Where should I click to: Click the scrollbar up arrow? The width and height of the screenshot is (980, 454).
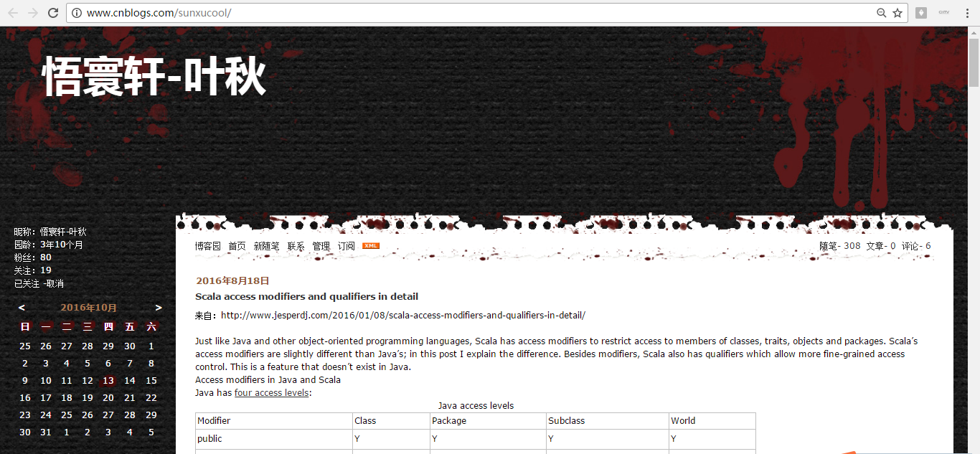[x=974, y=32]
